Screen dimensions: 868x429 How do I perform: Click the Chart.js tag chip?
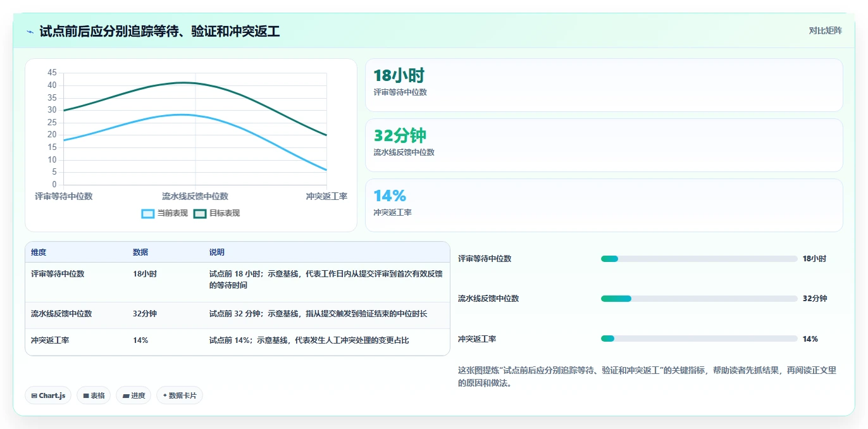point(48,395)
